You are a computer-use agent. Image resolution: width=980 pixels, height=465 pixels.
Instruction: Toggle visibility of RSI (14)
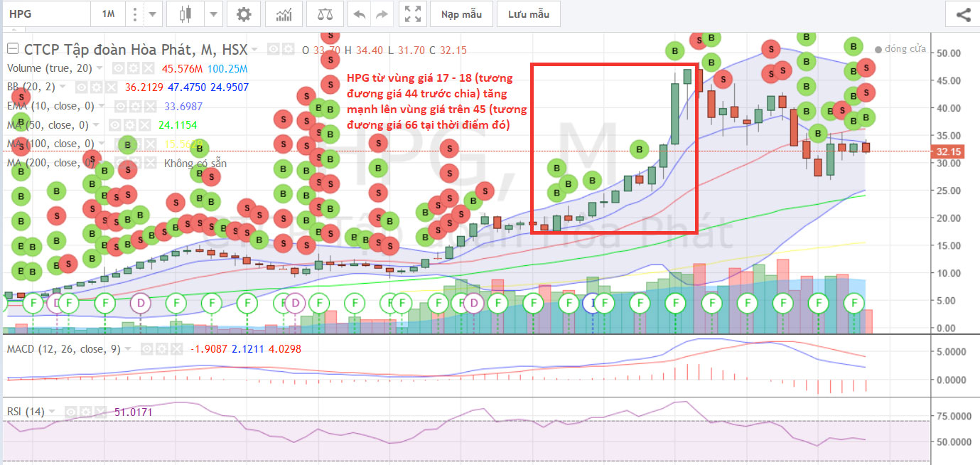pos(70,412)
